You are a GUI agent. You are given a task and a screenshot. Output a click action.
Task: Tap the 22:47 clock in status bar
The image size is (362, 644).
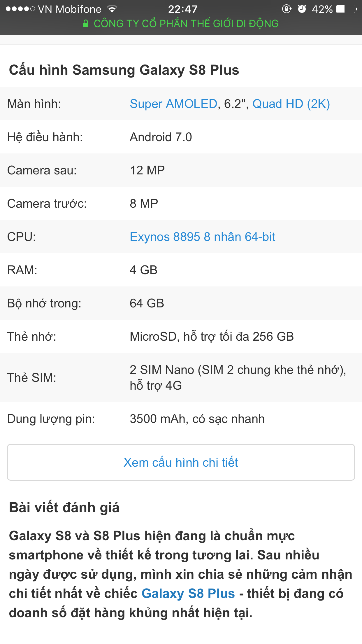(x=183, y=9)
